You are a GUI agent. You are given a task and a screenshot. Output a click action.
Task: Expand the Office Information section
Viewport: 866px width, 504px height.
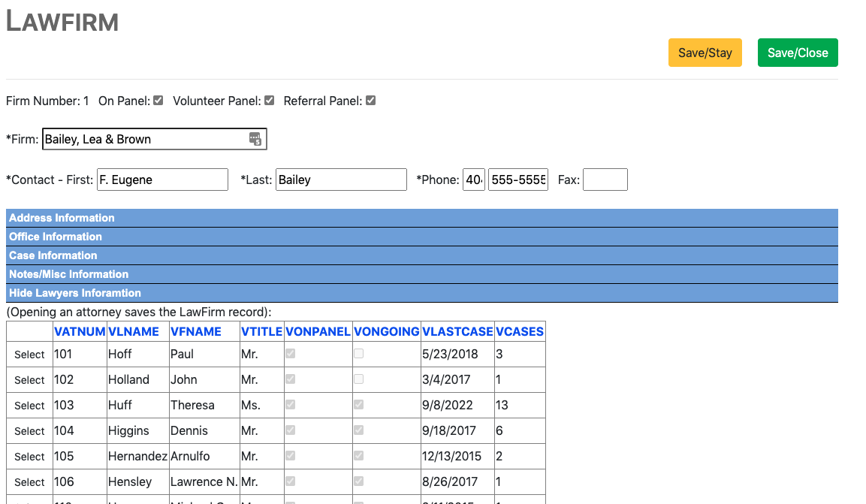pos(56,237)
